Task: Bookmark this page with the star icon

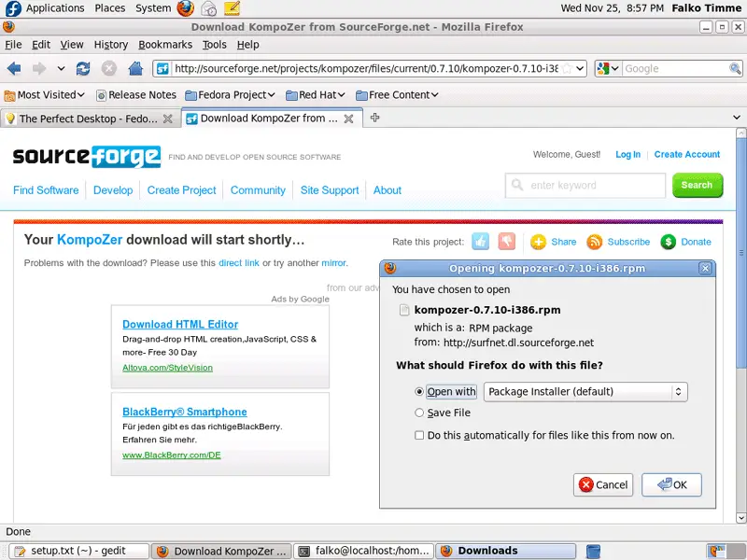Action: [567, 68]
